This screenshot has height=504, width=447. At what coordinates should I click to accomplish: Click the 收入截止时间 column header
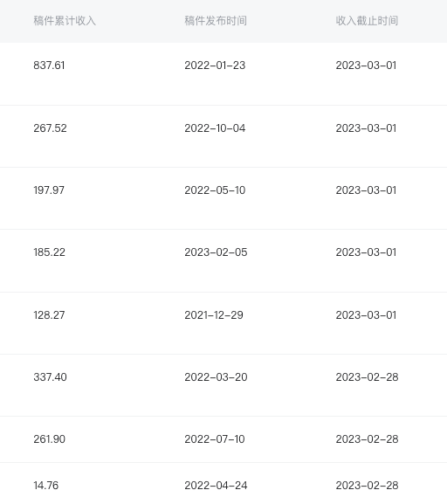(367, 21)
